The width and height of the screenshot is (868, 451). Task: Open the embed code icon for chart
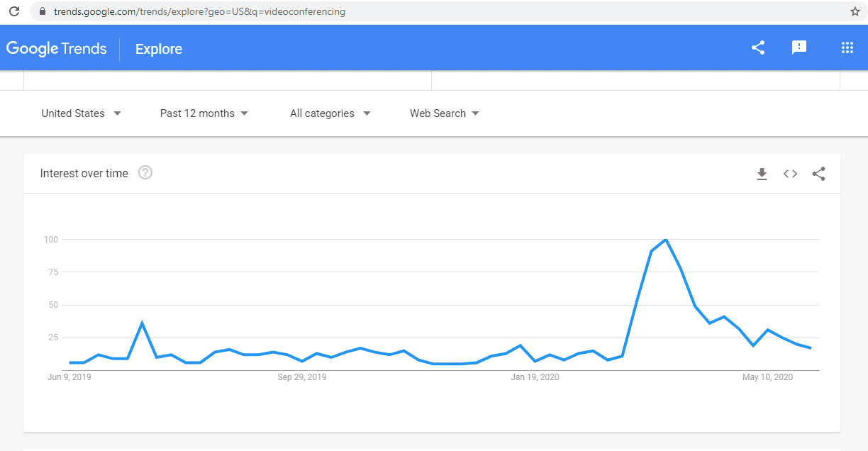(790, 174)
